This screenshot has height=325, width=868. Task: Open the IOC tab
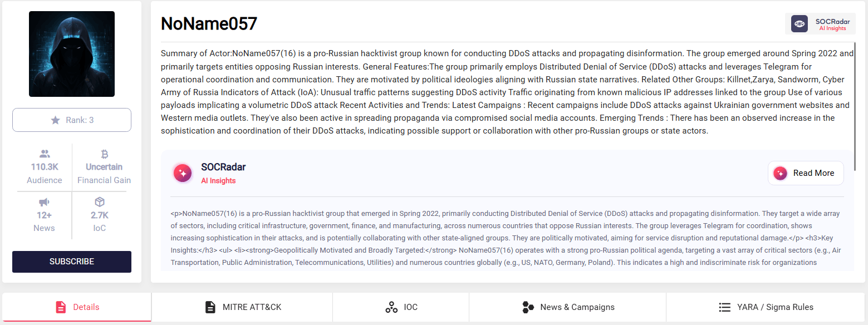[x=401, y=307]
